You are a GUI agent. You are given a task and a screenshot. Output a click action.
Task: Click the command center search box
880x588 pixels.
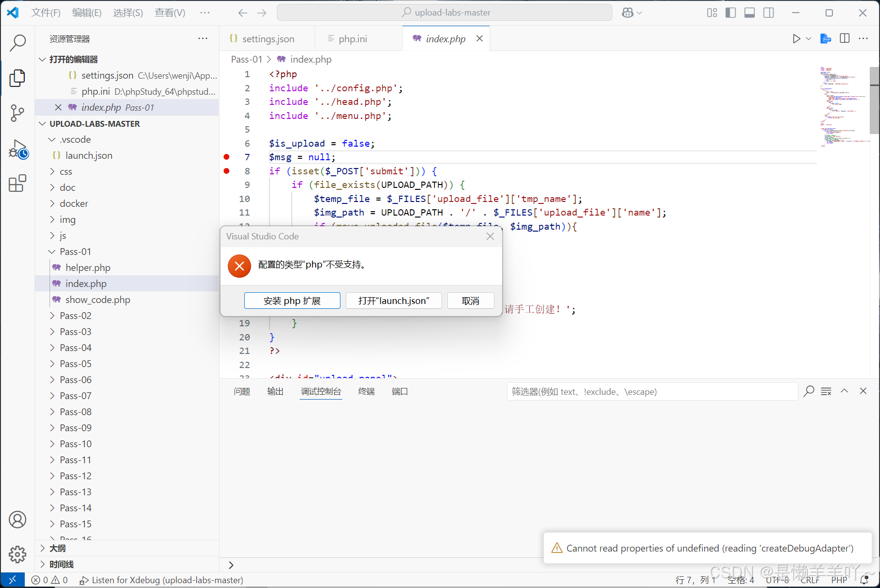tap(444, 13)
